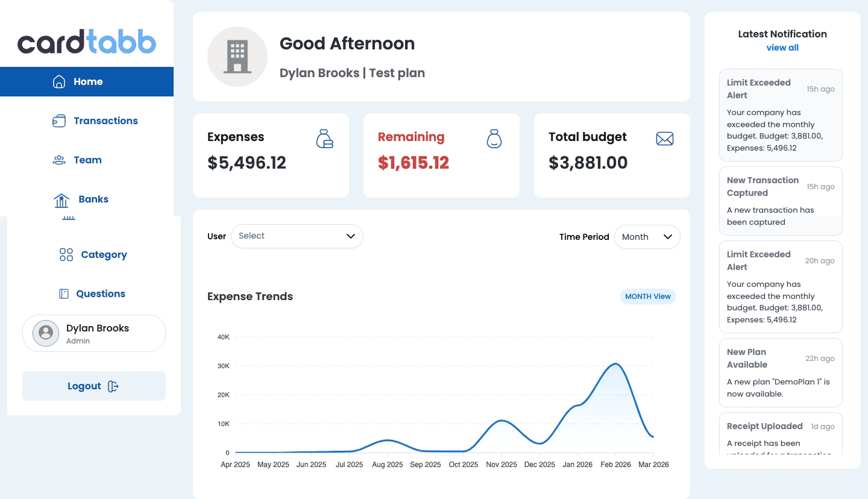Go to the Home menu item
The height and width of the screenshot is (499, 868).
tap(87, 82)
